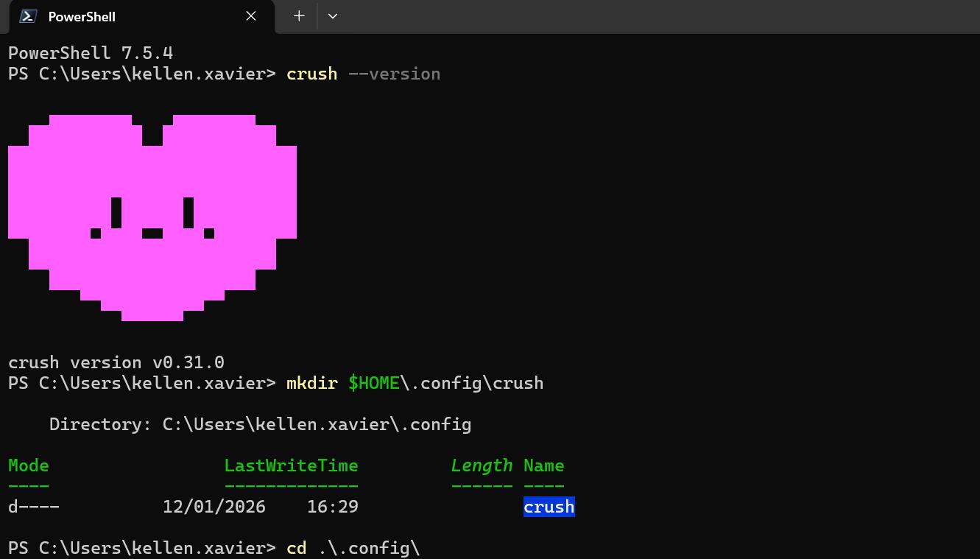The height and width of the screenshot is (559, 980).
Task: Click the 'PowerShell 7.5.4' text
Action: tap(91, 53)
